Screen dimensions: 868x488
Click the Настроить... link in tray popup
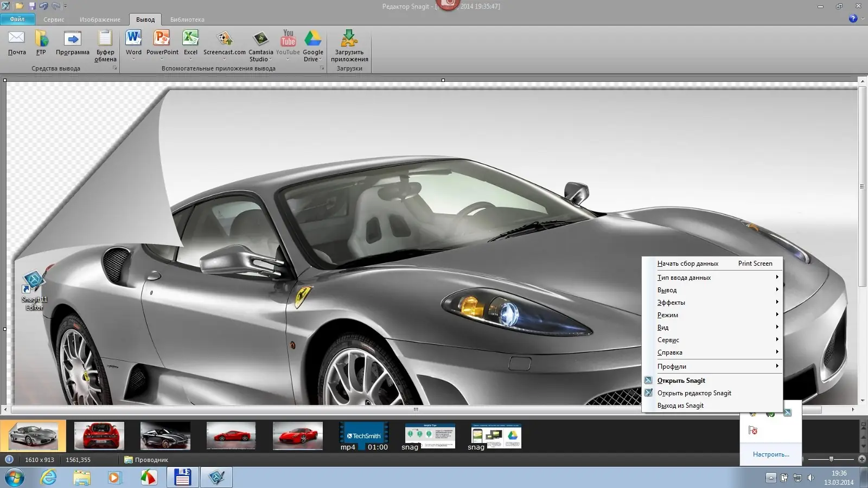770,454
